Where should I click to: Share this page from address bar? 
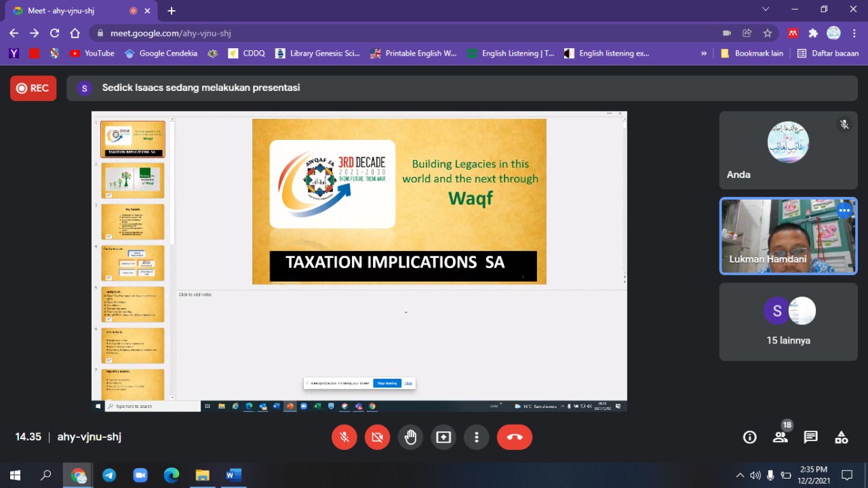pyautogui.click(x=747, y=33)
